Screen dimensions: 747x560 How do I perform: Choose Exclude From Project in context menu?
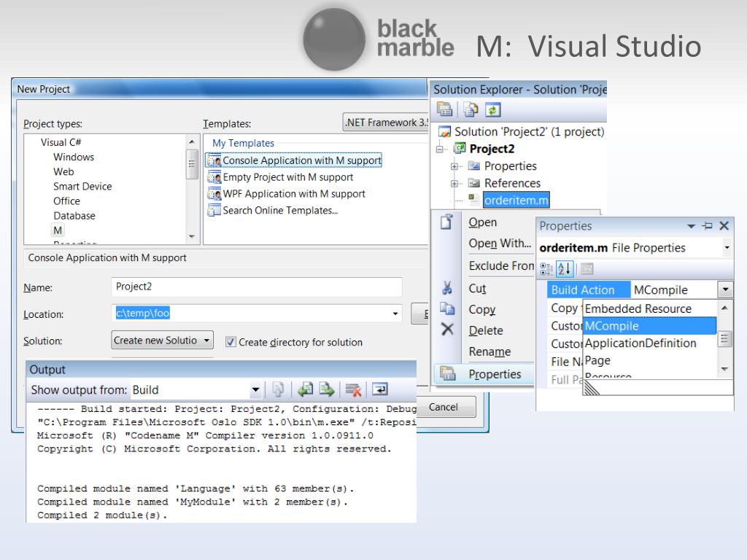pyautogui.click(x=501, y=265)
